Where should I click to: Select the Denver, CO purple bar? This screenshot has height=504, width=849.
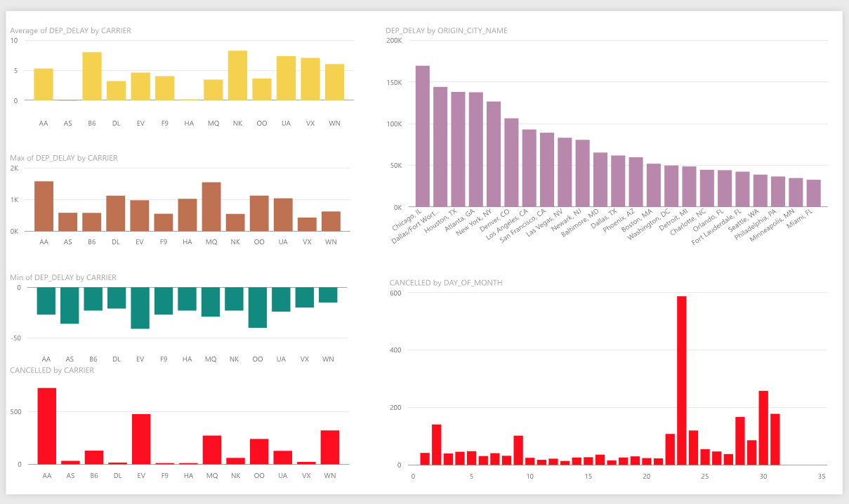pos(511,162)
